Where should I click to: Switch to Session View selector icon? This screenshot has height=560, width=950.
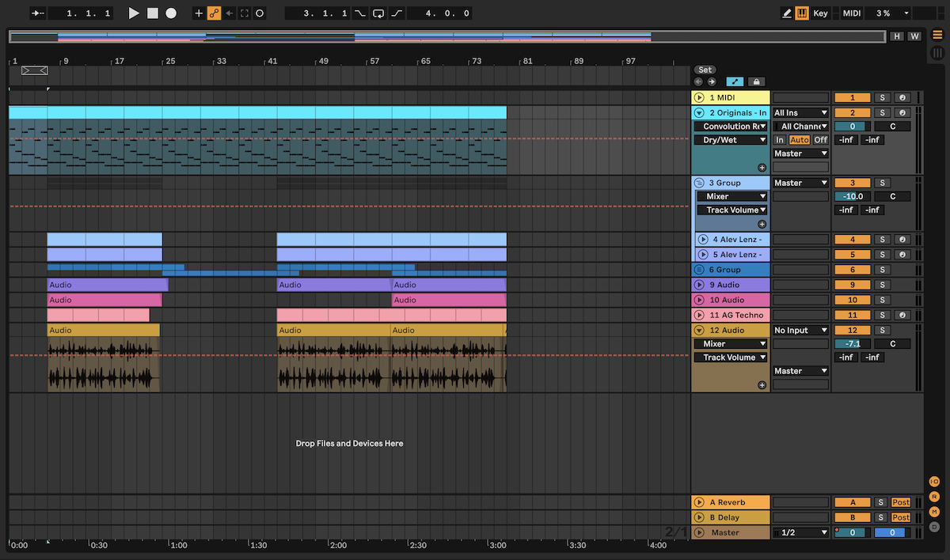coord(937,53)
